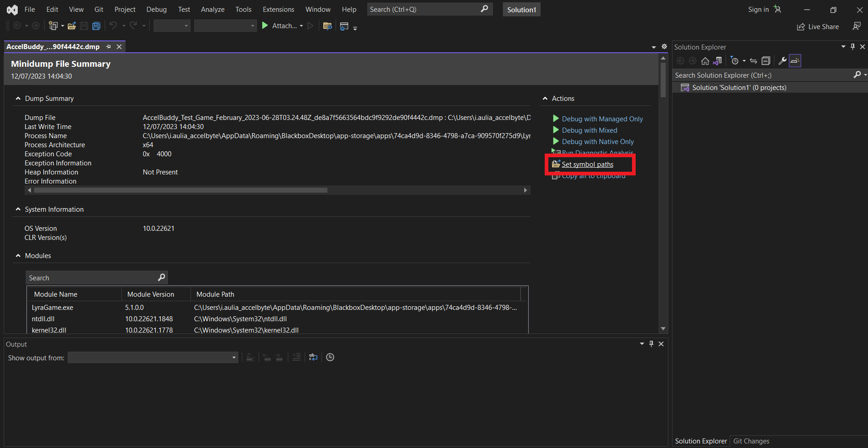This screenshot has width=868, height=448.
Task: Click the Redo arrow icon
Action: click(x=133, y=25)
